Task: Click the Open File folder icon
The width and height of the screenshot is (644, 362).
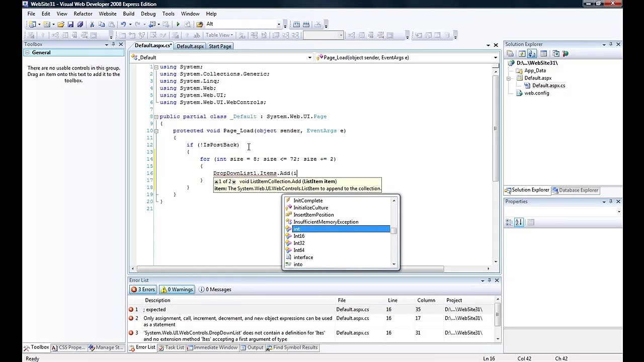Action: pyautogui.click(x=61, y=24)
